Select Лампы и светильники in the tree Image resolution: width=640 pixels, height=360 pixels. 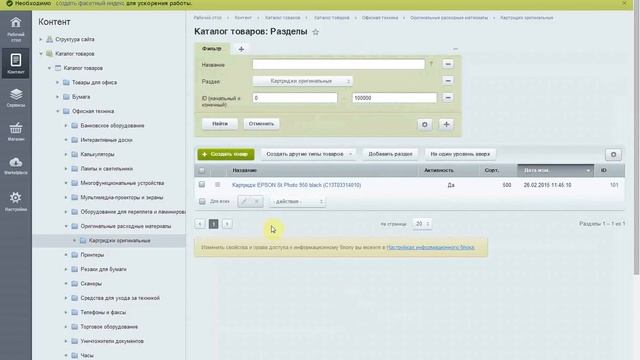(107, 169)
